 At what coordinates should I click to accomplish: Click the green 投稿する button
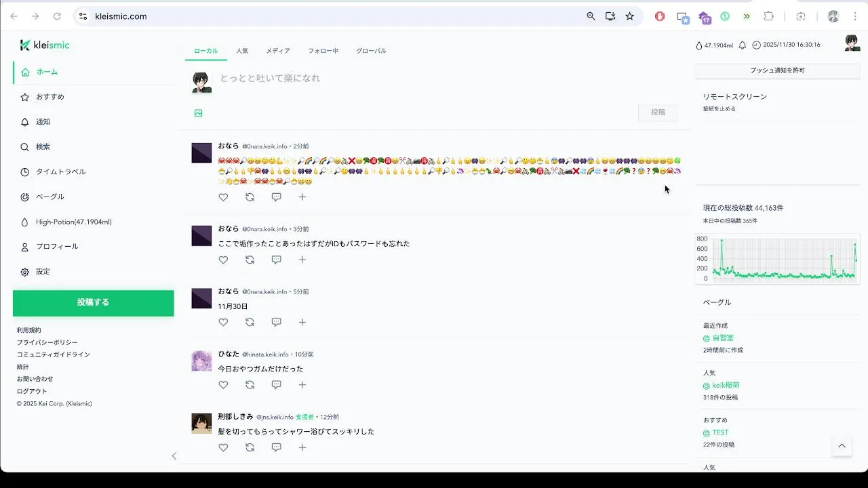94,303
